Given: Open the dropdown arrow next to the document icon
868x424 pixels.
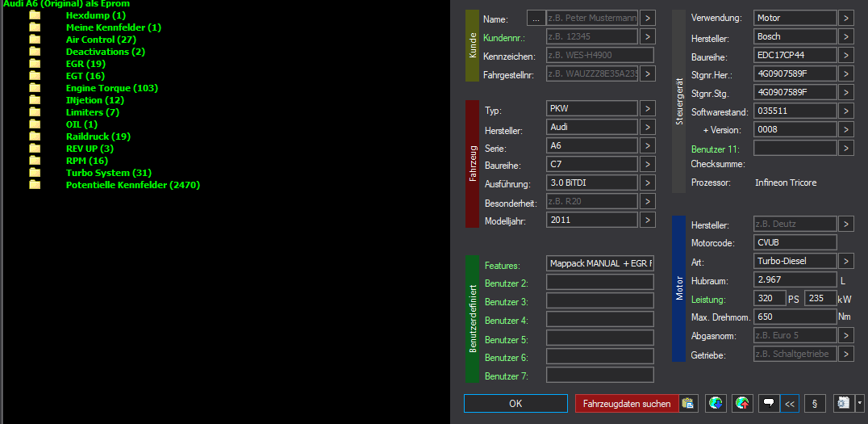Looking at the screenshot, I should click(x=860, y=403).
